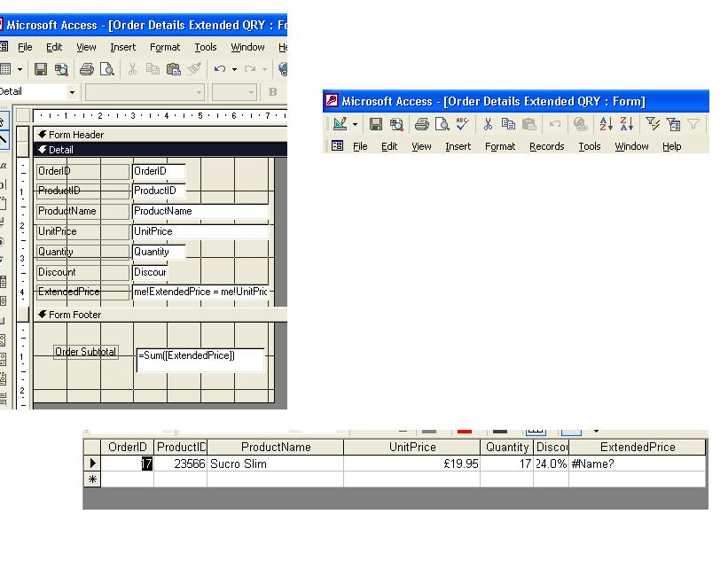Undo the last action in the design view

coord(220,69)
